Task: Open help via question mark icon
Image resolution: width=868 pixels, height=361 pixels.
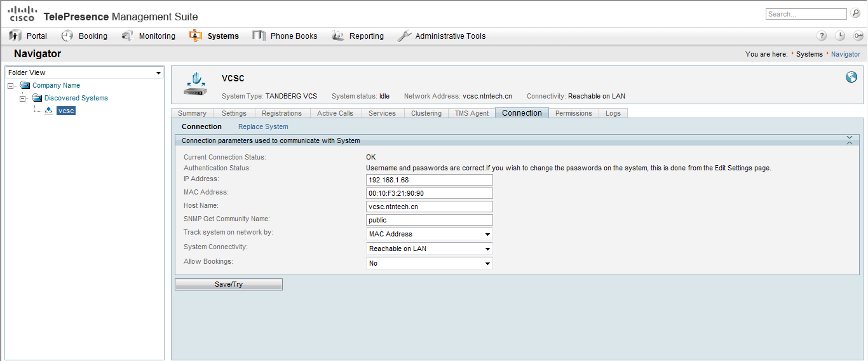Action: 822,36
